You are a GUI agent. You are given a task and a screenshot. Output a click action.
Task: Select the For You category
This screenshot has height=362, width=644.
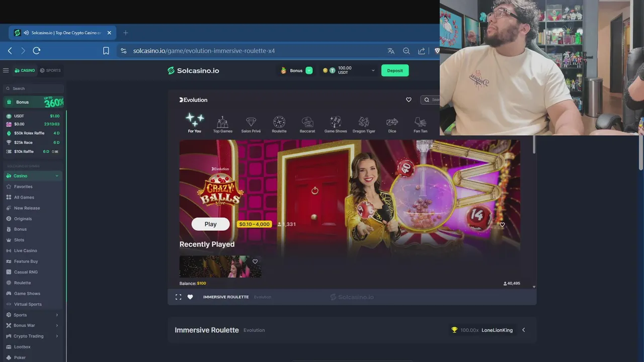[x=195, y=124]
